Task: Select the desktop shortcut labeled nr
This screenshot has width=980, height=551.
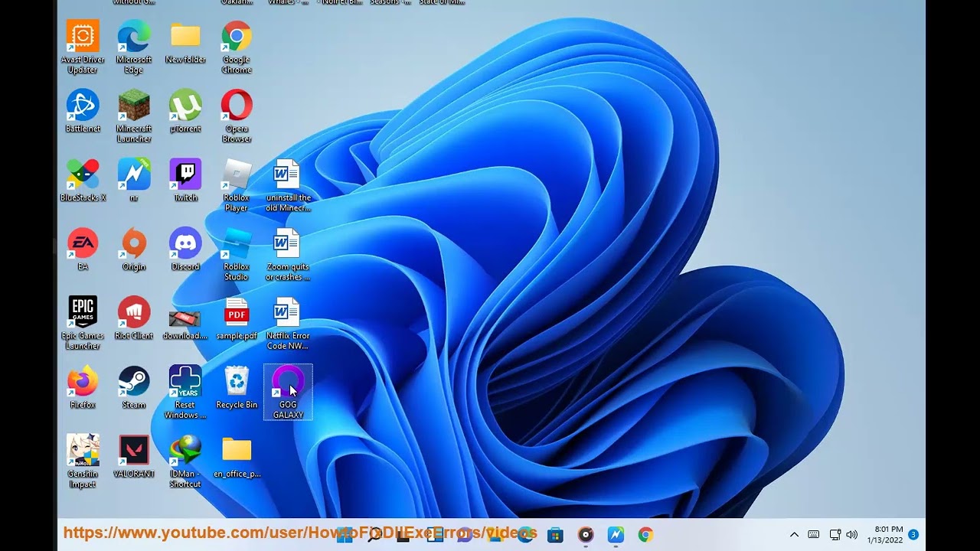Action: point(134,181)
